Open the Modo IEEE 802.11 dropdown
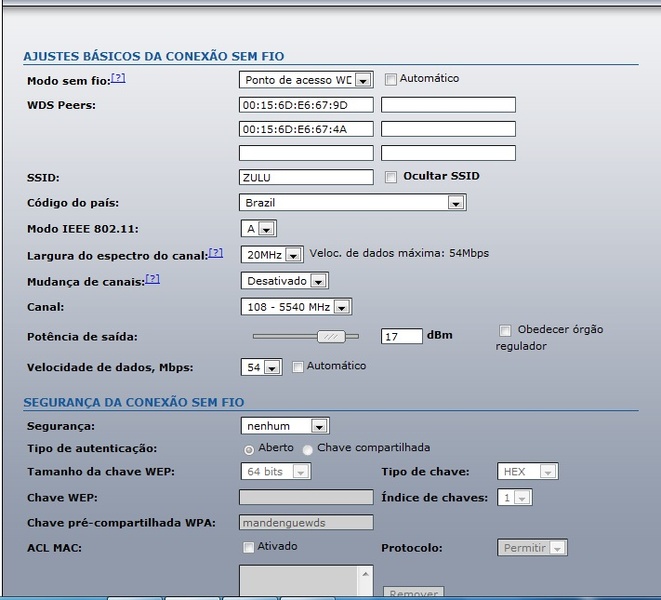Viewport: 661px width, 600px height. click(x=259, y=229)
